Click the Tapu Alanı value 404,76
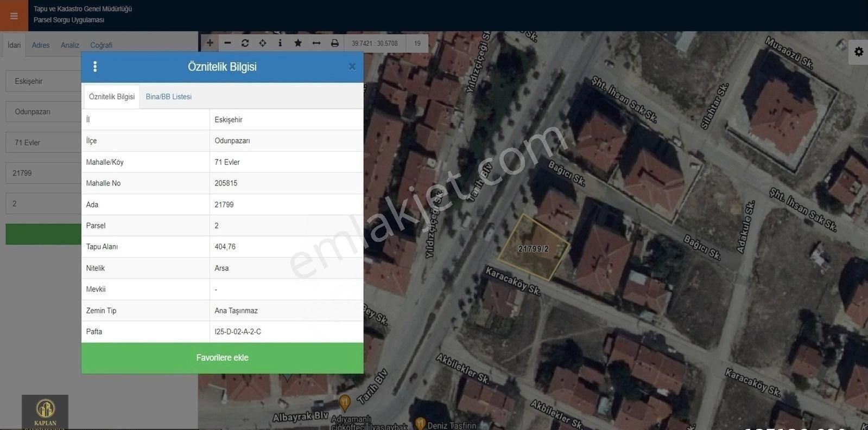This screenshot has height=430, width=868. [x=225, y=247]
